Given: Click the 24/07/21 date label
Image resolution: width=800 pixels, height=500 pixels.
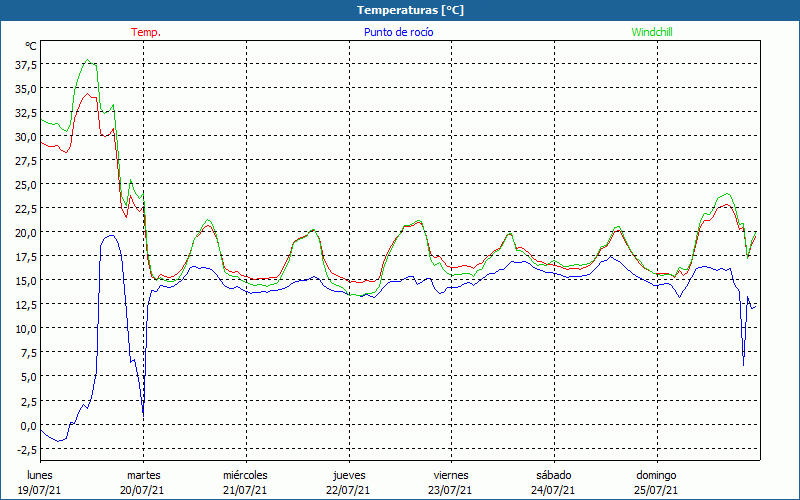Looking at the screenshot, I should [x=554, y=490].
